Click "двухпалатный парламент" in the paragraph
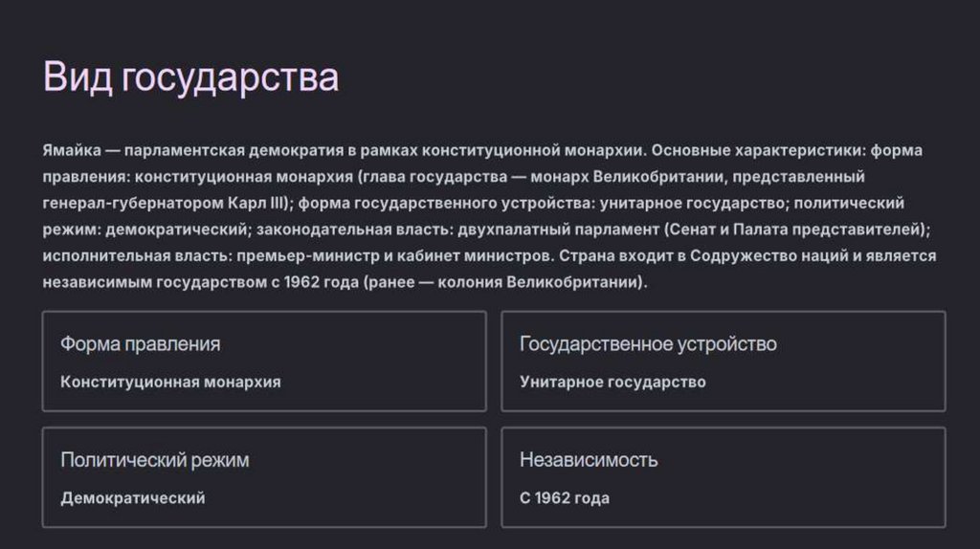 click(x=550, y=231)
